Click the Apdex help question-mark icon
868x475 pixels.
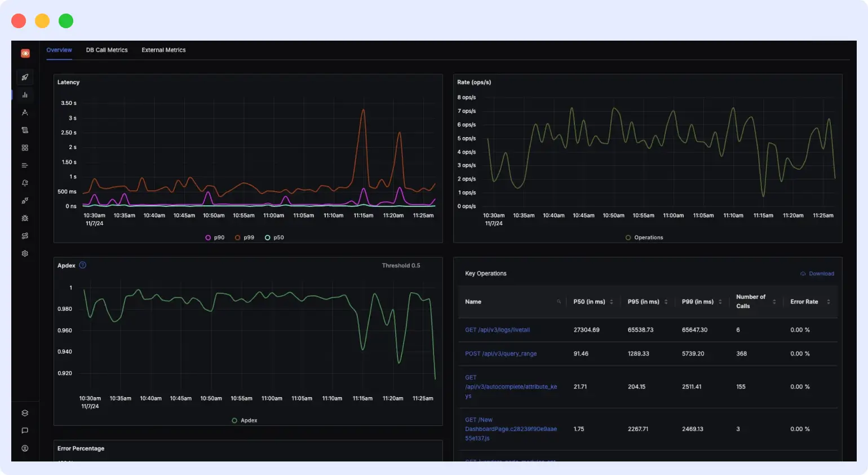coord(82,265)
